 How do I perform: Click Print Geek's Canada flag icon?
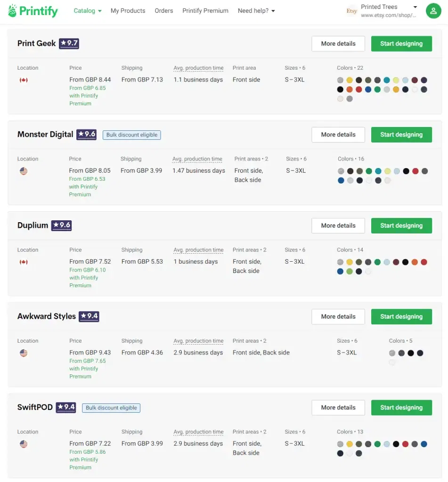click(x=24, y=80)
